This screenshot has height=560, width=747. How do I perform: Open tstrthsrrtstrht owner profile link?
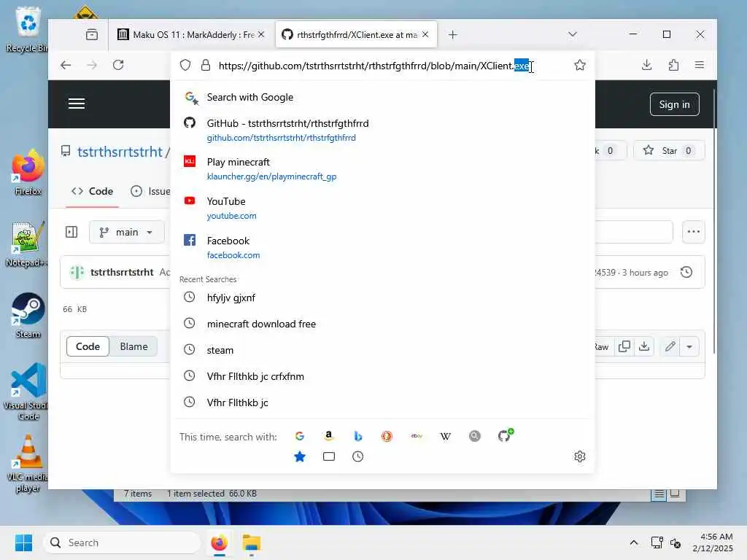coord(120,152)
